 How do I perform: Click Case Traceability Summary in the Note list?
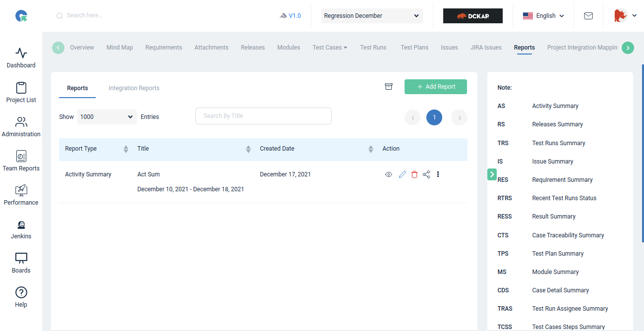[x=568, y=235]
